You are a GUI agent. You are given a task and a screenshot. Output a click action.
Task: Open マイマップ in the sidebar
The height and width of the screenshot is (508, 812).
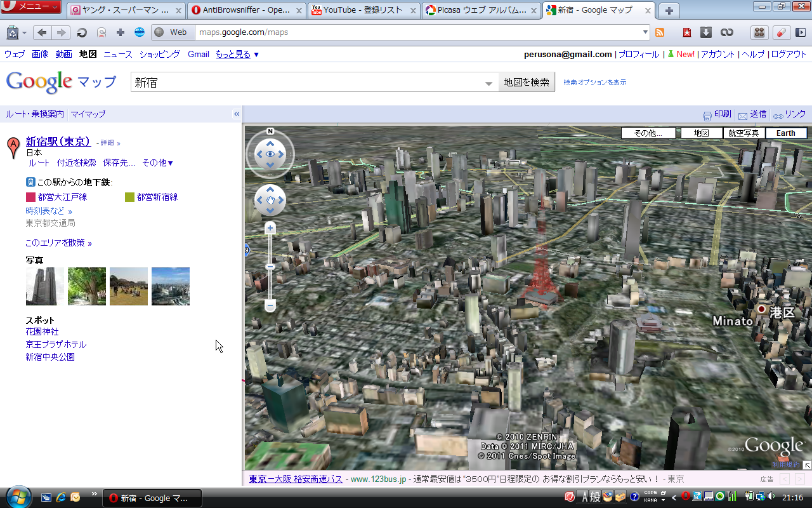(88, 114)
